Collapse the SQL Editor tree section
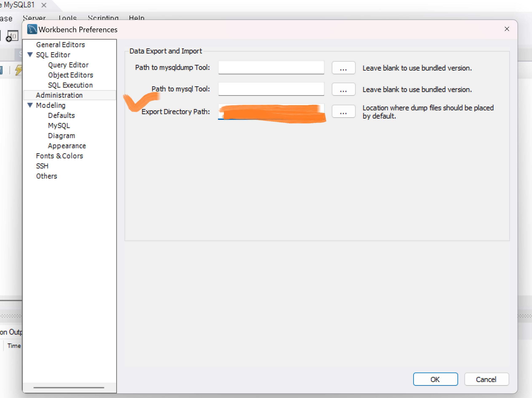 tap(30, 55)
